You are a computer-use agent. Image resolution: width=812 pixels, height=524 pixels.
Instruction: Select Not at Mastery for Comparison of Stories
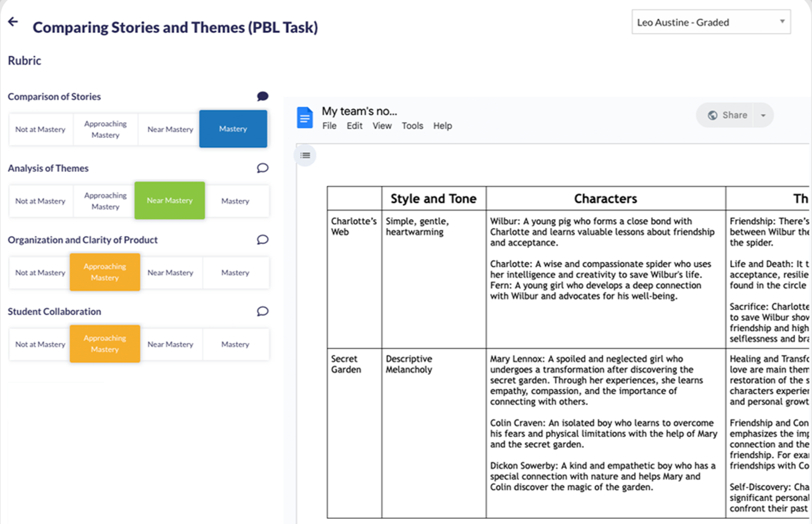tap(40, 129)
